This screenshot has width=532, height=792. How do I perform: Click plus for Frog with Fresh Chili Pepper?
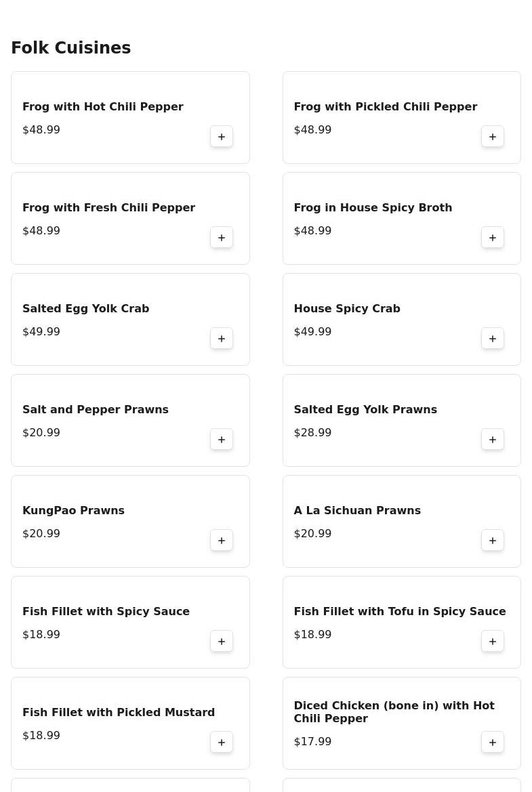tap(222, 238)
